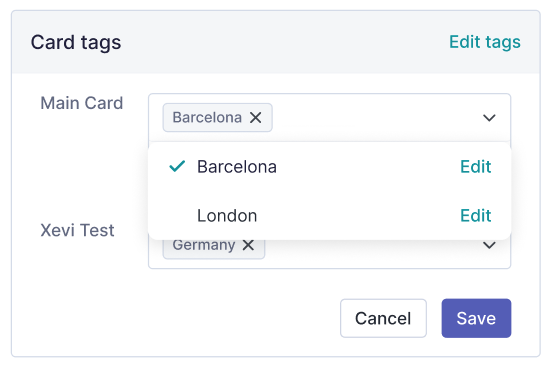The height and width of the screenshot is (366, 544).
Task: Click the Main Card row label
Action: (x=82, y=103)
